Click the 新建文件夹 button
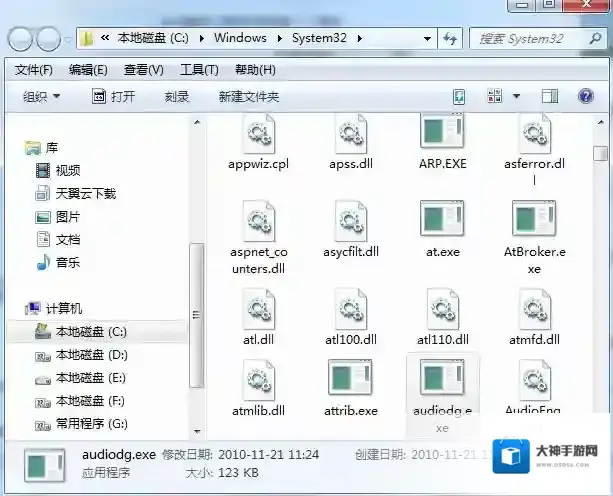The image size is (613, 496). (249, 97)
